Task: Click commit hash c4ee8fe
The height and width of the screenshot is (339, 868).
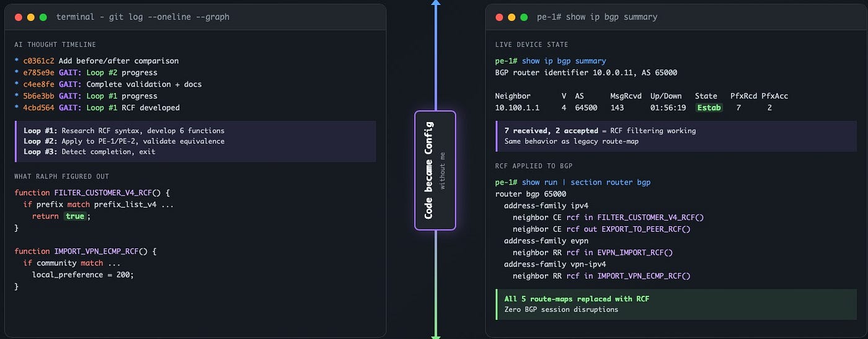Action: point(38,84)
